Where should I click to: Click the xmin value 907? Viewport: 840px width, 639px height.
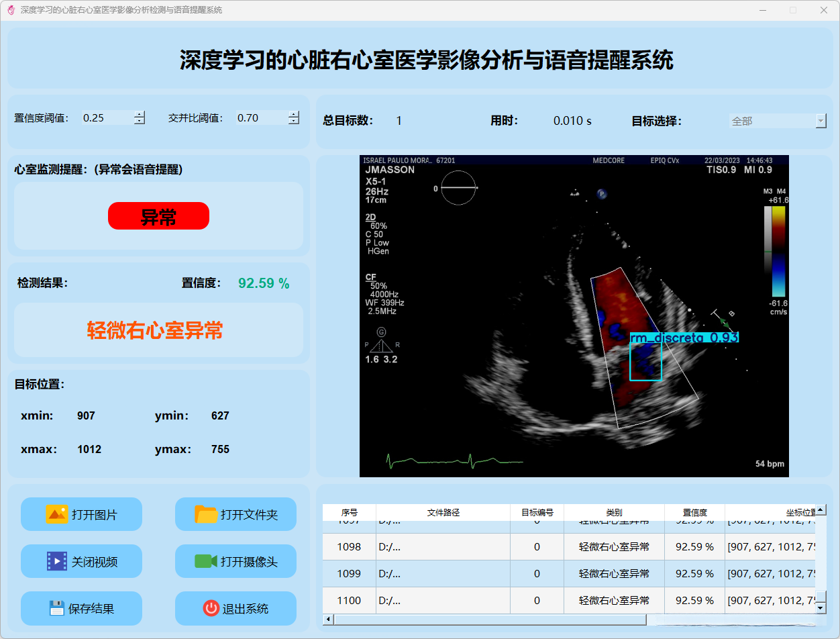(x=86, y=416)
